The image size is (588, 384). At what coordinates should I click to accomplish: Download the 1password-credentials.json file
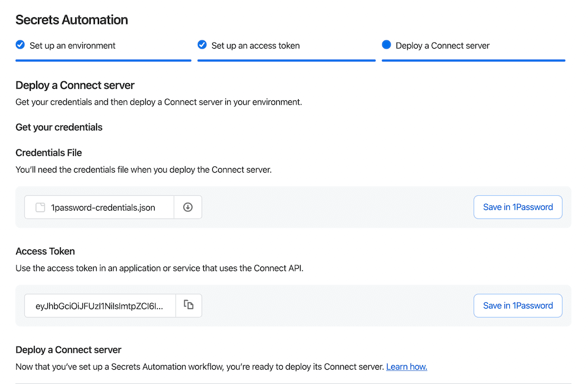(x=188, y=207)
